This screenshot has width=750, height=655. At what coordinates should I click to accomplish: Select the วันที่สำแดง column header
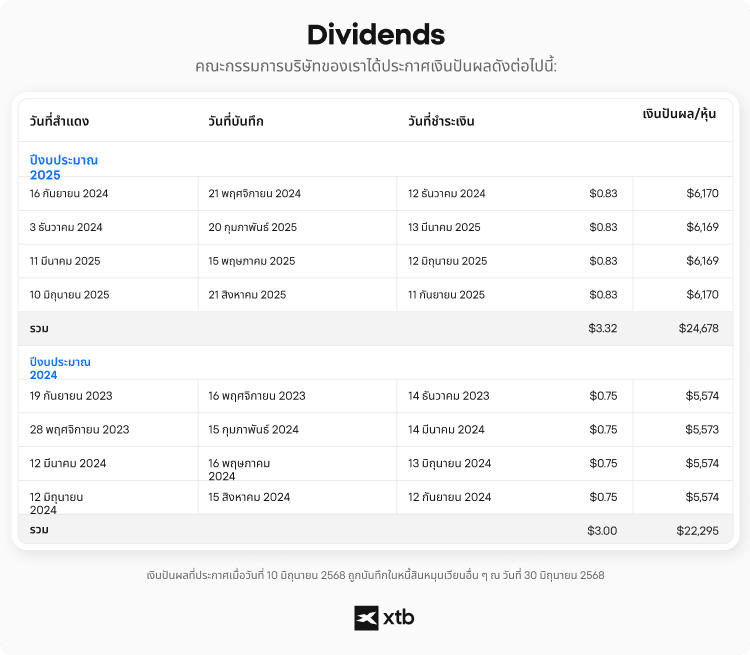point(59,121)
